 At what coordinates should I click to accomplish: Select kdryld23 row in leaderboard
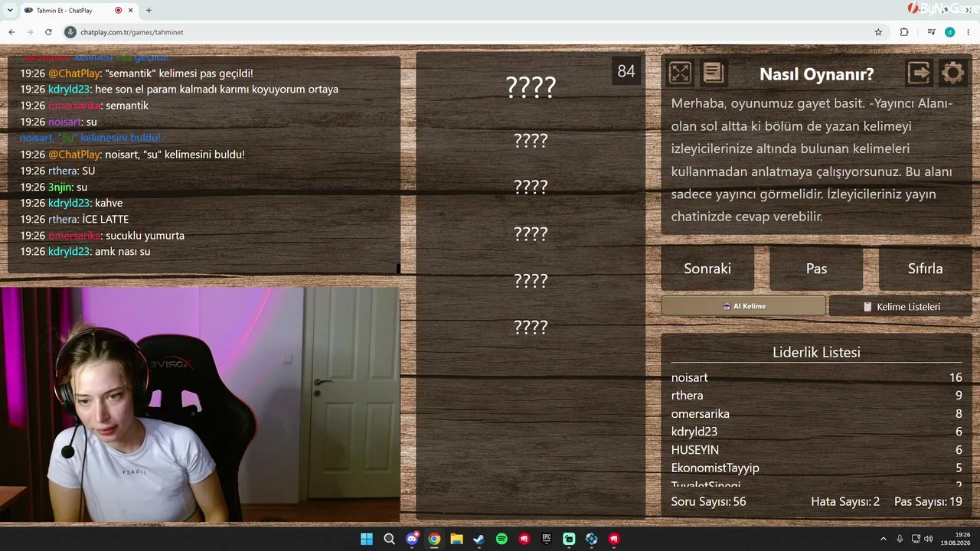[x=816, y=432]
